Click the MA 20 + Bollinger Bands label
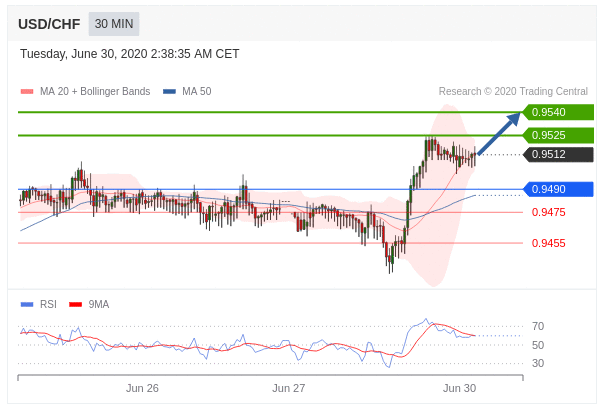The width and height of the screenshot is (602, 410). coord(95,91)
